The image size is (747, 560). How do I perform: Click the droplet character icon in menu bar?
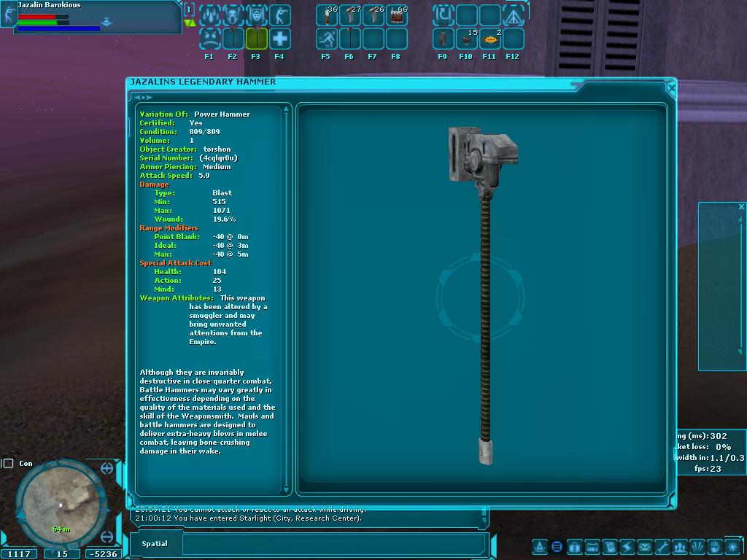click(539, 547)
